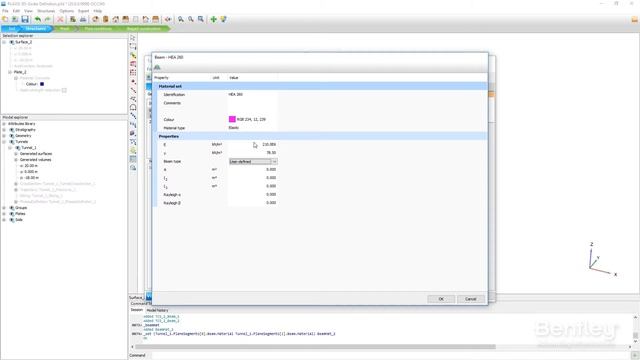Click the magenta colour swatch in Beam dialog
640x360 pixels.
coord(232,119)
